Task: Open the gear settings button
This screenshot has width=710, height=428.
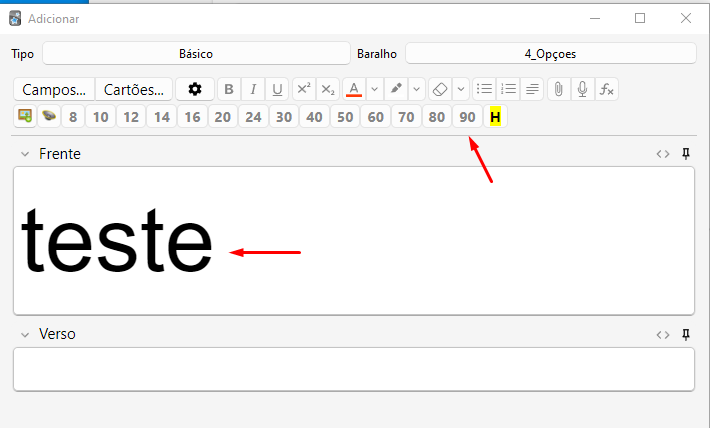Action: click(x=195, y=89)
